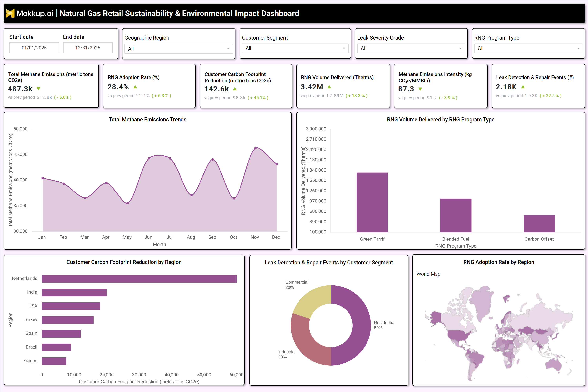The image size is (588, 392).
Task: Click the '( + 45.1% )' change value
Action: tap(258, 98)
